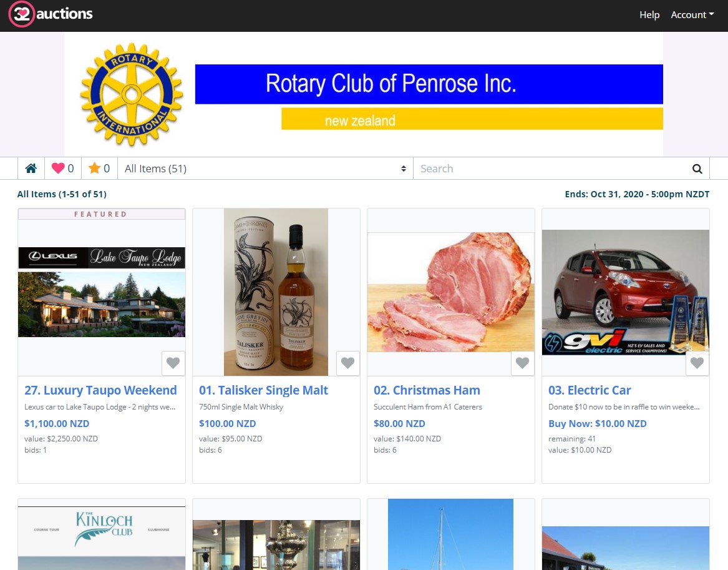Image resolution: width=728 pixels, height=570 pixels.
Task: Open the 27. Luxury Taupo Weekend link
Action: [100, 390]
